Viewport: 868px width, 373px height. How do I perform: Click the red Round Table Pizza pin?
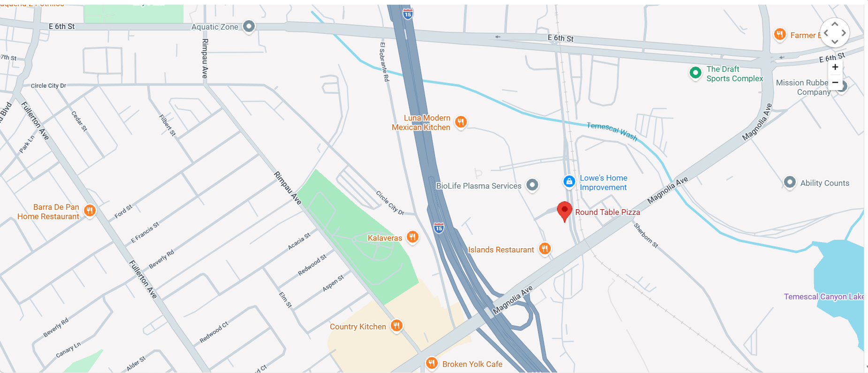[x=564, y=212]
